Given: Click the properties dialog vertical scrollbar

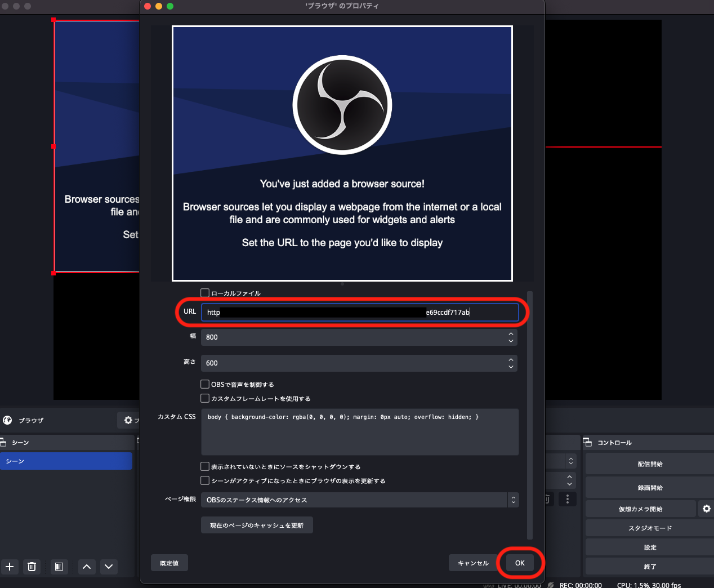Looking at the screenshot, I should coord(529,415).
